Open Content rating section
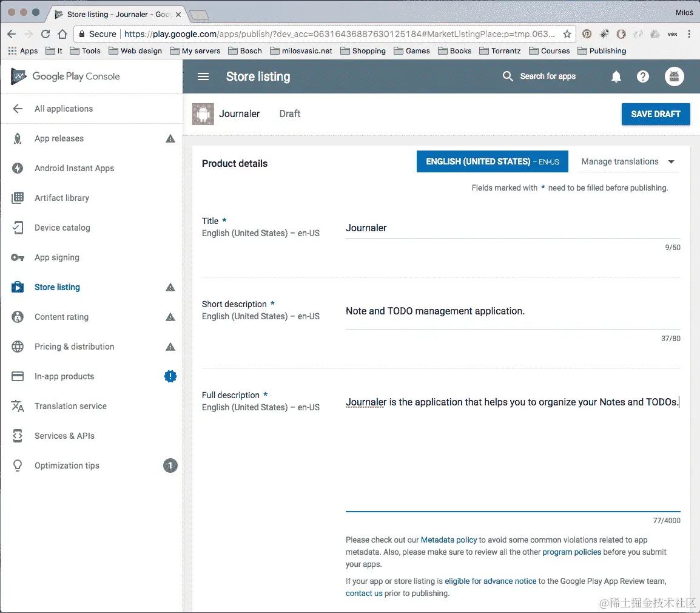Screen dimensions: 700x613 (x=62, y=317)
